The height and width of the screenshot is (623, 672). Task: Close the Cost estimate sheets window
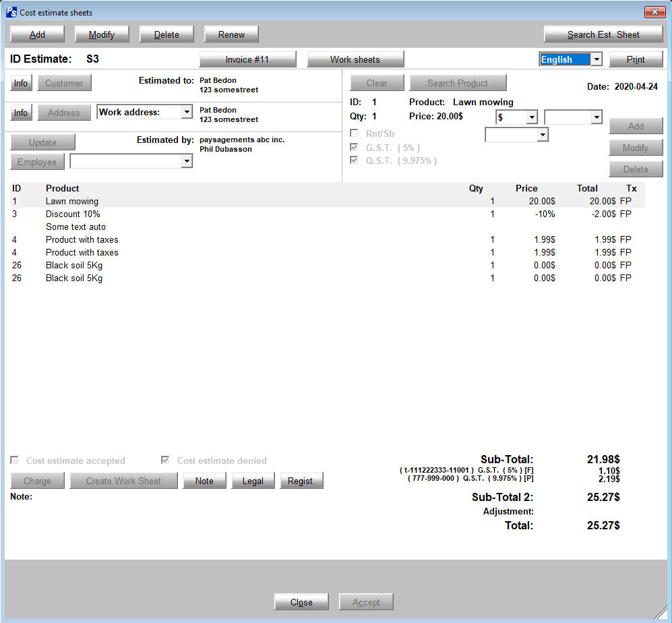654,12
